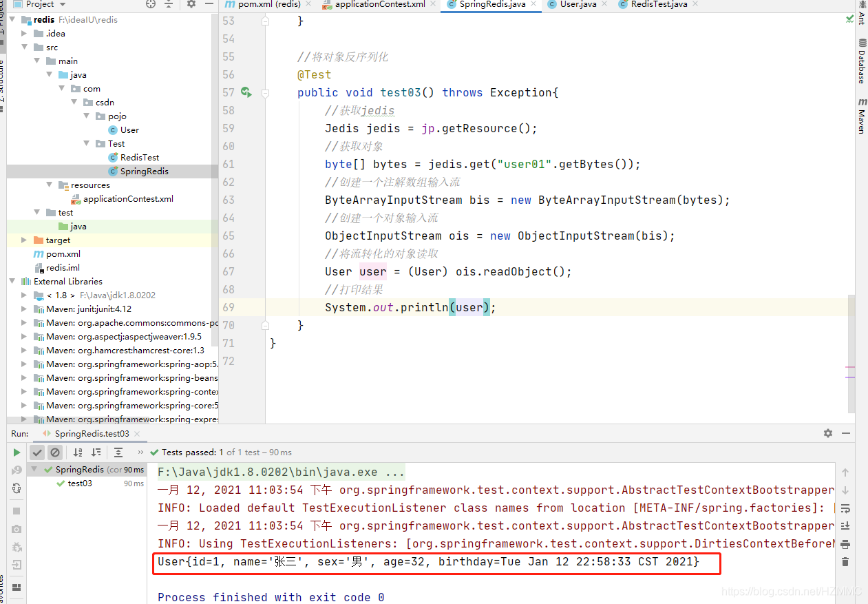Jump to next console occurrence arrow

845,490
